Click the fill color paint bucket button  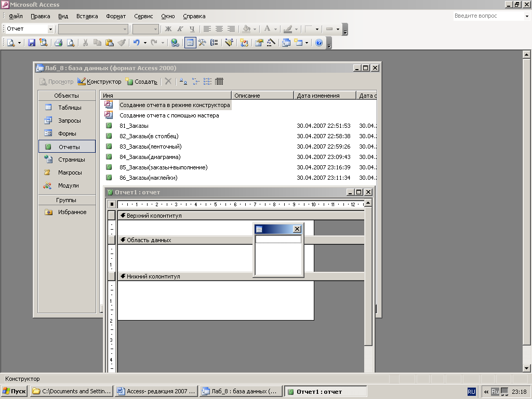point(247,29)
